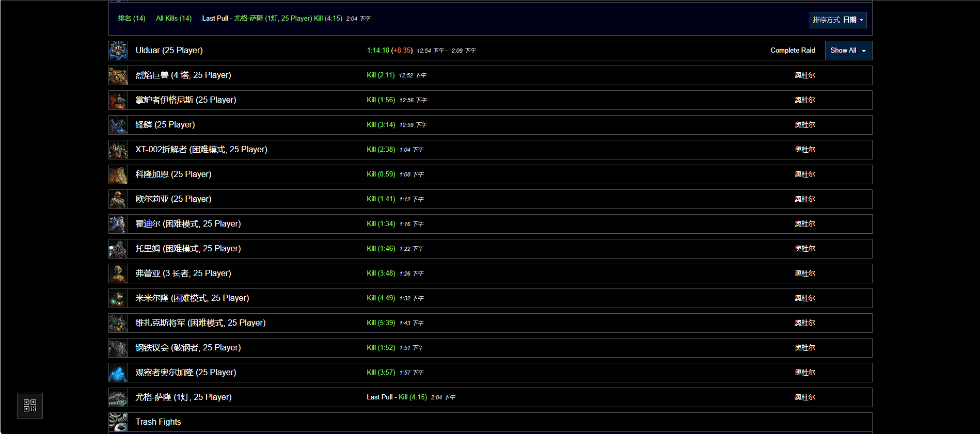The height and width of the screenshot is (434, 980).
Task: Open 烈焰巨兽 (4 塔, 25 Player) fight
Action: (183, 75)
